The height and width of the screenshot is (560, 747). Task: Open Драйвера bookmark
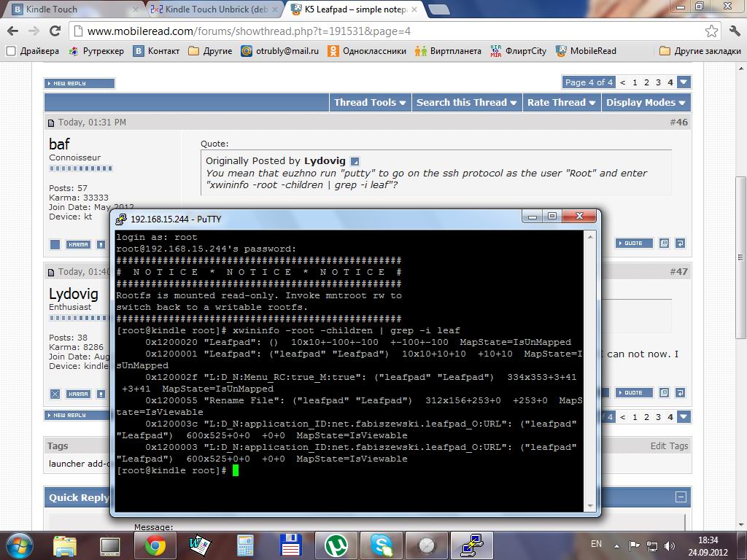32,51
